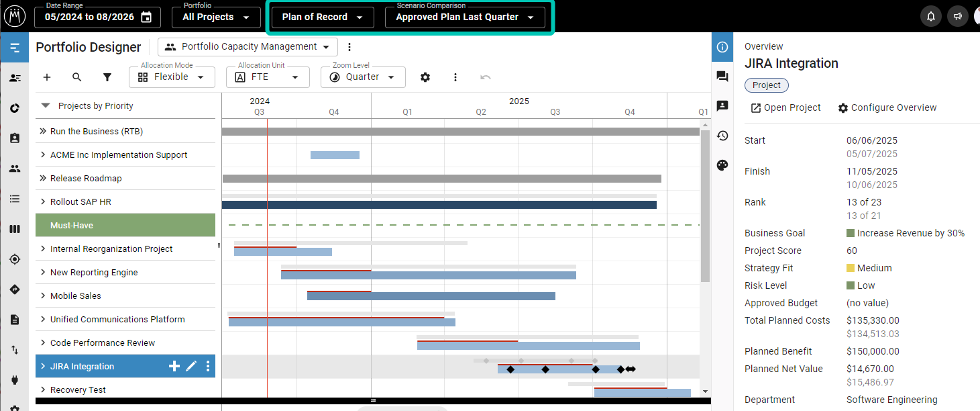Click Open Project link
This screenshot has width=980, height=411.
pos(785,107)
